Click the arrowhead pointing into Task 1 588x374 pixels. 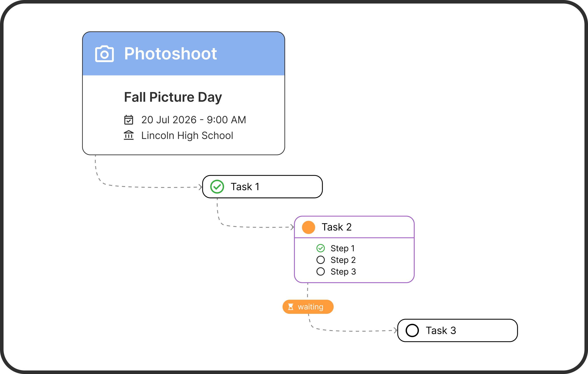click(200, 187)
